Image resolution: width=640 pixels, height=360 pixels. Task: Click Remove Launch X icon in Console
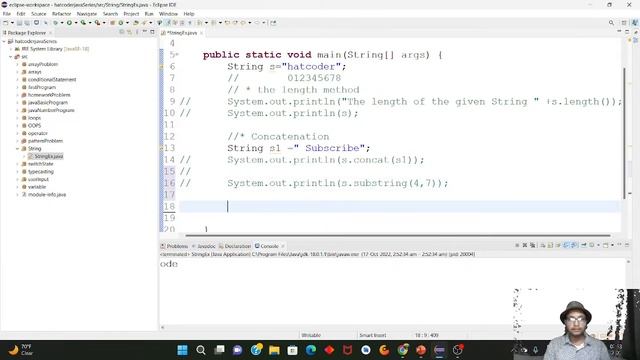(x=525, y=245)
